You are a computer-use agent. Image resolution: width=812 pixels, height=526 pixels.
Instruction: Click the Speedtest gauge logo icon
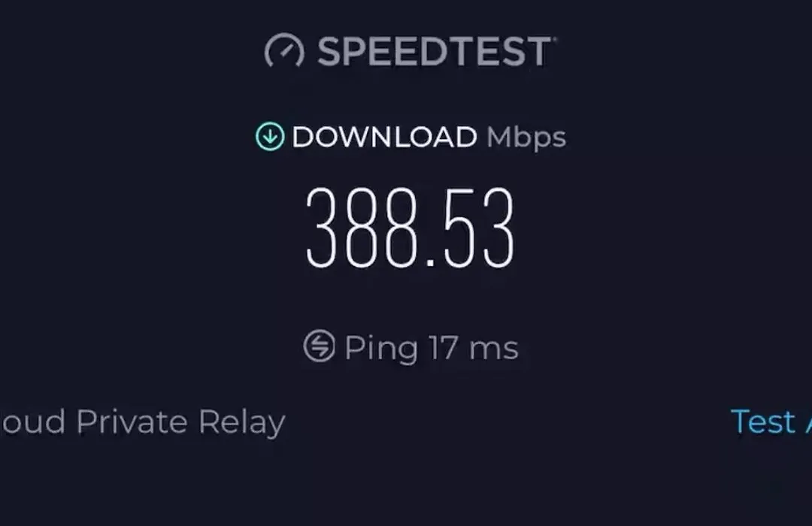pyautogui.click(x=284, y=50)
